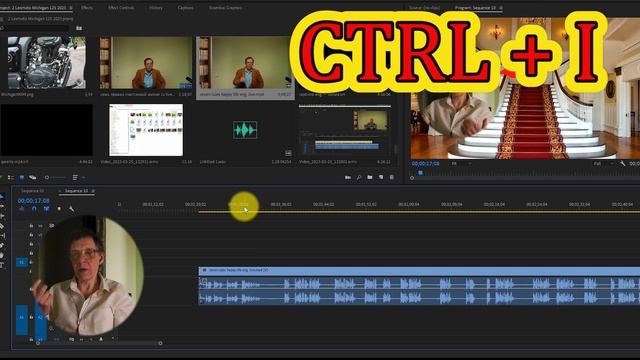Open the History tab
Screen dimensions: 640x360
point(156,8)
